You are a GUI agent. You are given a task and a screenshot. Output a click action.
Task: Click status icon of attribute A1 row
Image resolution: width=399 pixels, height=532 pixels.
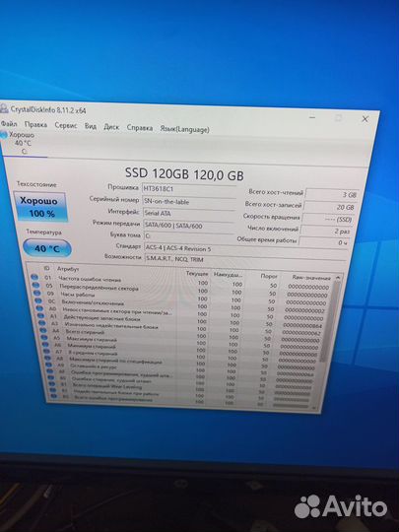click(x=41, y=315)
